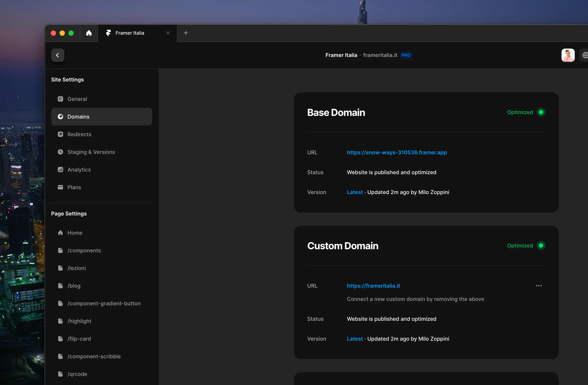Open the General settings section
The image size is (588, 385).
pyautogui.click(x=77, y=99)
